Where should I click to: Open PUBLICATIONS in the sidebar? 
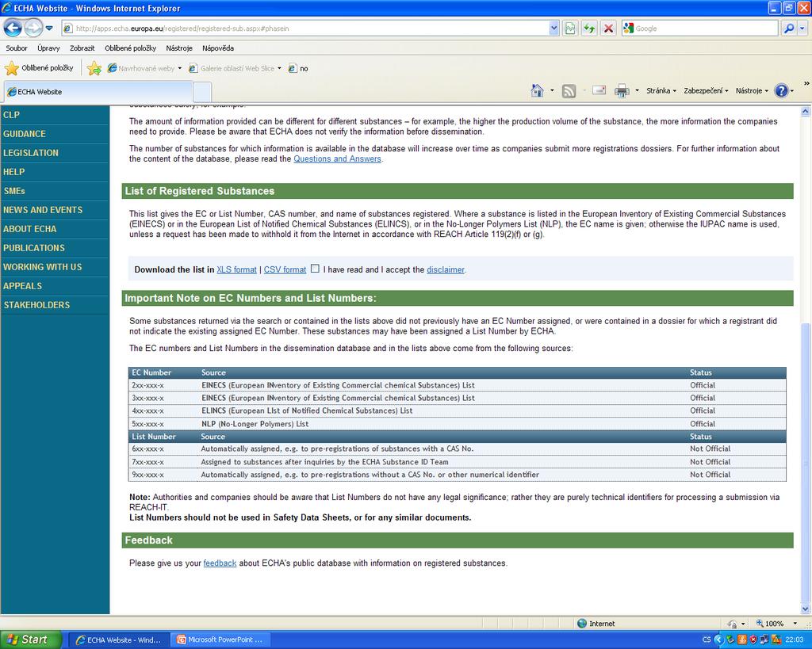click(33, 248)
